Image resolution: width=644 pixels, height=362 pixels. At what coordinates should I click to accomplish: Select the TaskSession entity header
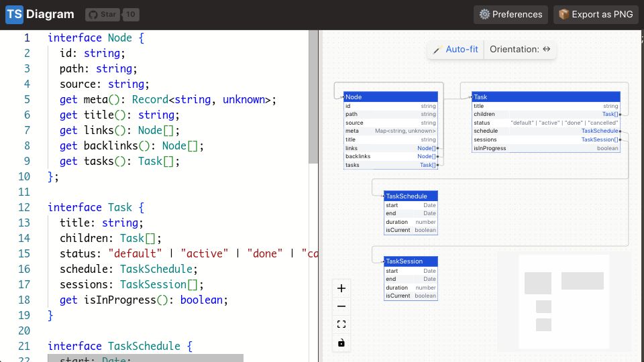pos(411,261)
